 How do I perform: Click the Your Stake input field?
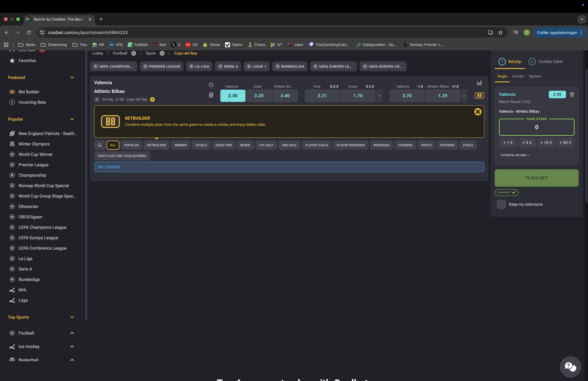536,127
